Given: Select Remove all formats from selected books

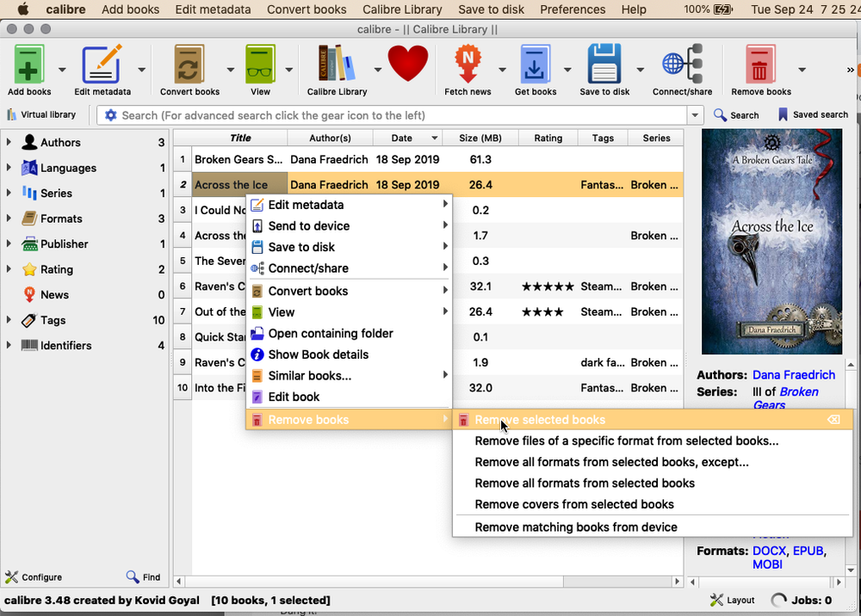Looking at the screenshot, I should (585, 483).
